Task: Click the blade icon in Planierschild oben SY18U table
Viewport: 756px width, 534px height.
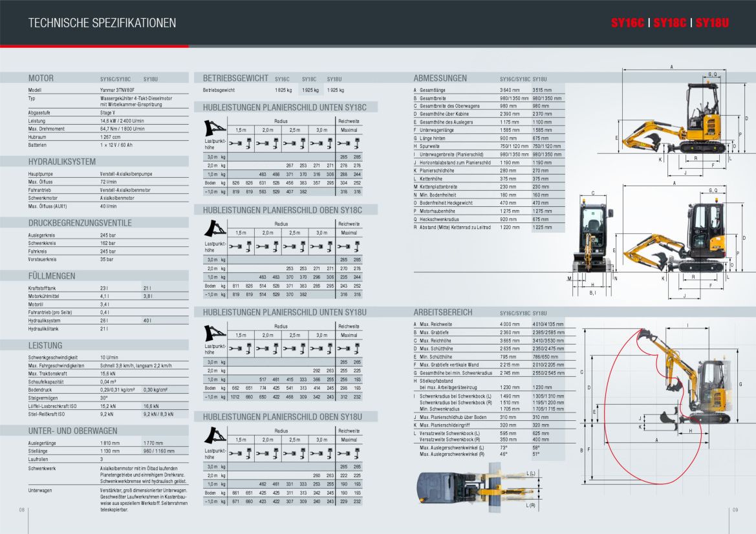Action: coord(214,435)
